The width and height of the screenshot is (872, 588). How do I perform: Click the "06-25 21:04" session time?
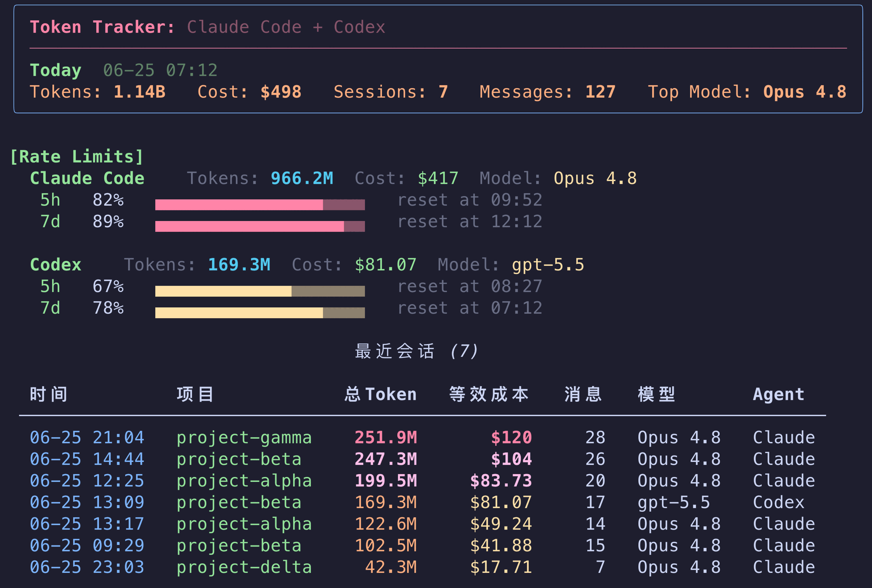point(87,437)
